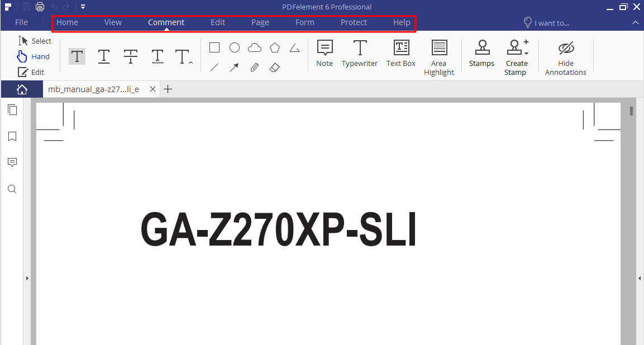Screen dimensions: 644x345
Task: Choose the Eraser tool
Action: point(275,68)
